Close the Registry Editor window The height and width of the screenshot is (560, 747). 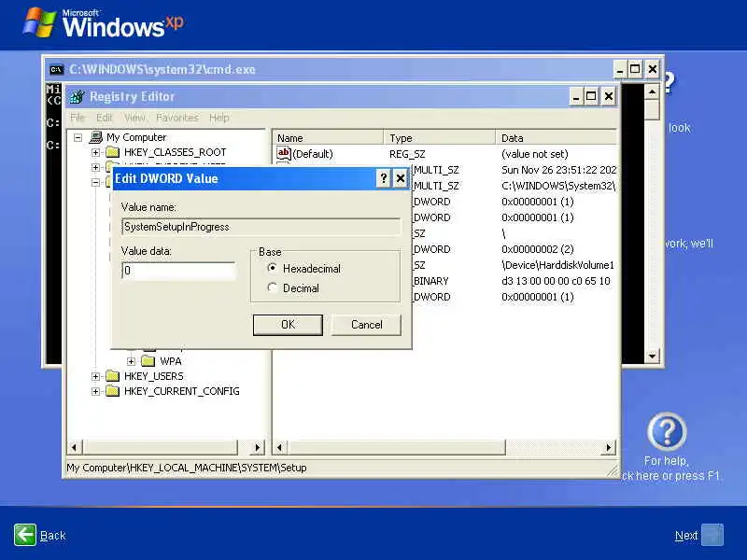click(609, 97)
